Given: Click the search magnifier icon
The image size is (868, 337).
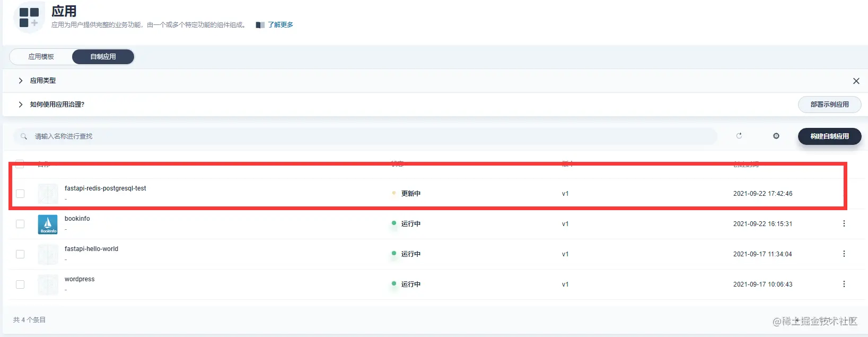Looking at the screenshot, I should pos(24,136).
